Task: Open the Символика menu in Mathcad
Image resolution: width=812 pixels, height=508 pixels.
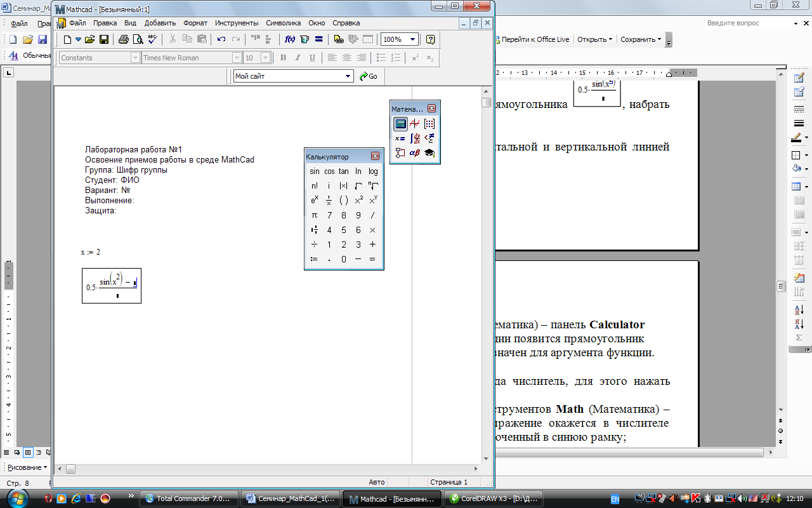Action: (x=283, y=23)
